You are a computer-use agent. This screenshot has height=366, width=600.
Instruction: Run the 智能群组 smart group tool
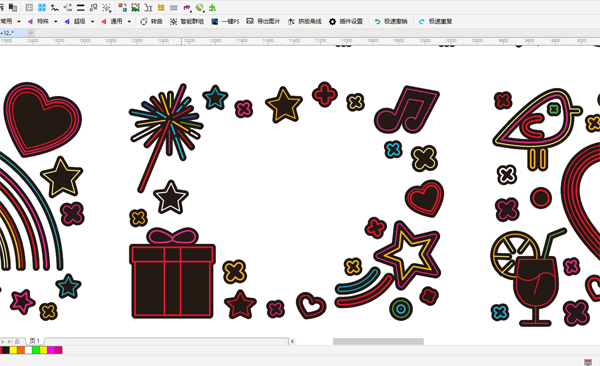point(187,21)
